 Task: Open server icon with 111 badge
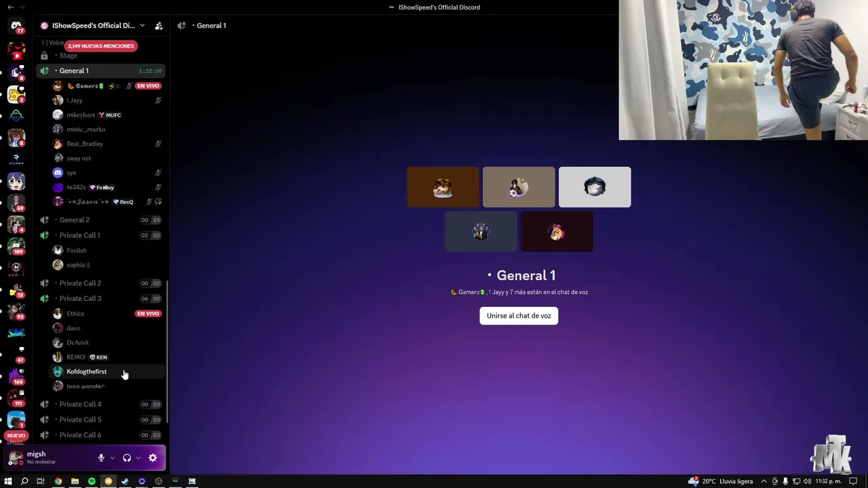pos(16,399)
